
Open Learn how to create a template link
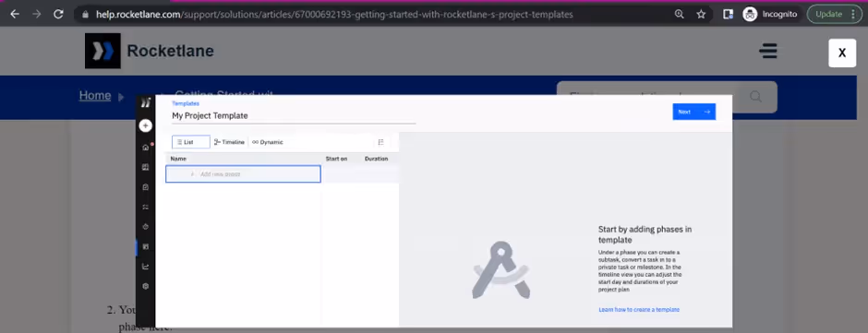[639, 310]
